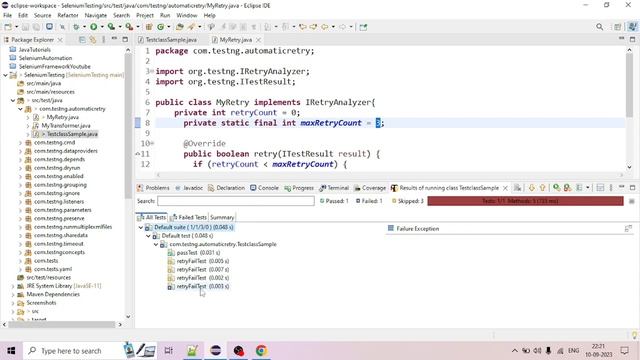Click Task View icon on taskbar
Image resolution: width=640 pixels, height=360 pixels.
click(168, 350)
